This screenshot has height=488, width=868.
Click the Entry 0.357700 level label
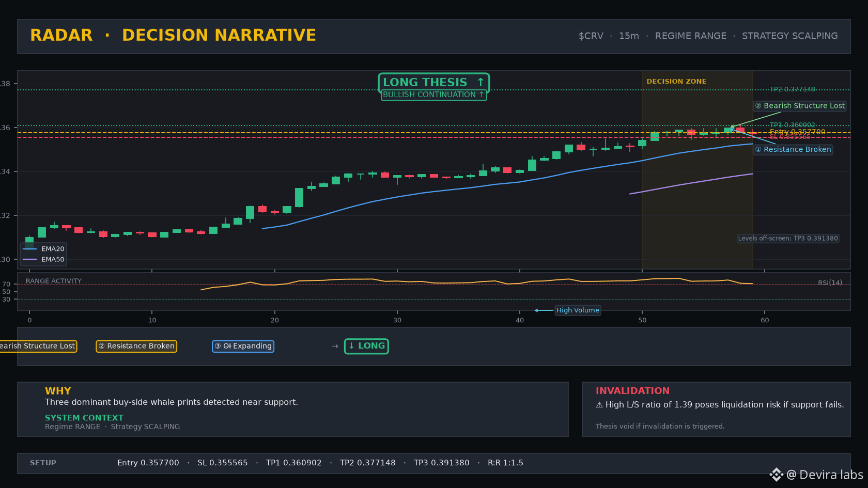(x=797, y=132)
